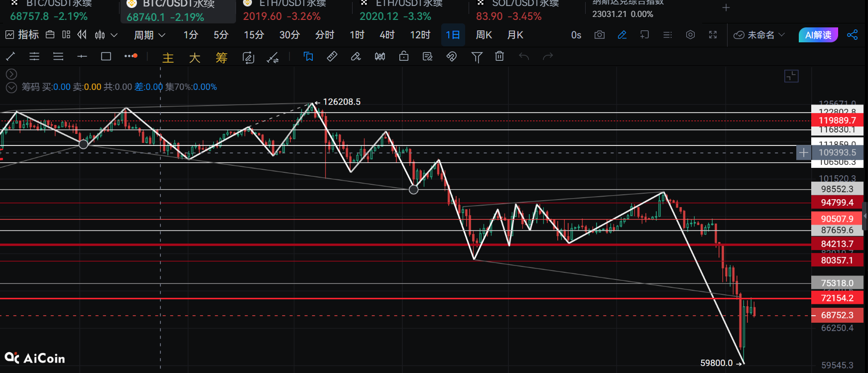Switch to the 4时 timeframe

[x=387, y=35]
